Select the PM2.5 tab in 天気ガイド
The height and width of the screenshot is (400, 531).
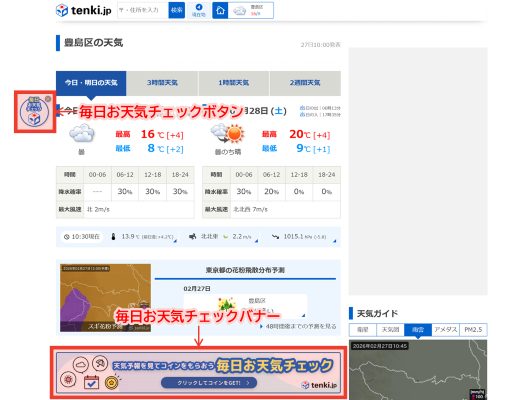point(473,330)
